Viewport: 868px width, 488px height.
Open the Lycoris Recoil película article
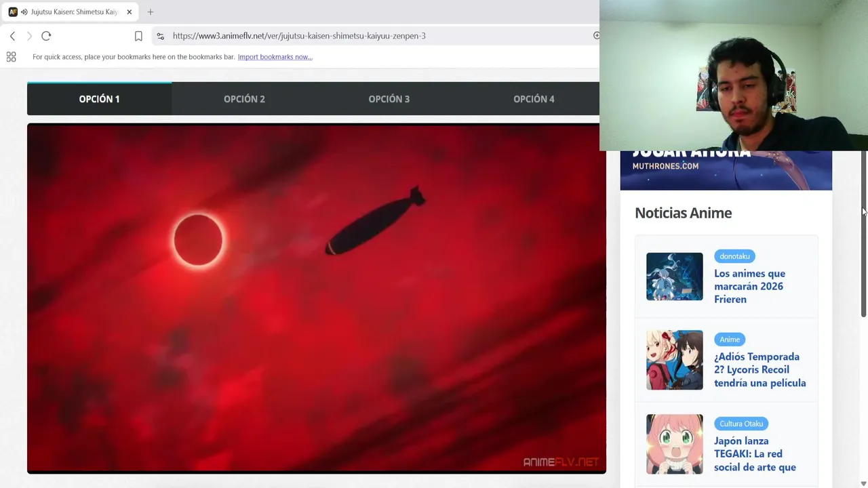click(759, 369)
